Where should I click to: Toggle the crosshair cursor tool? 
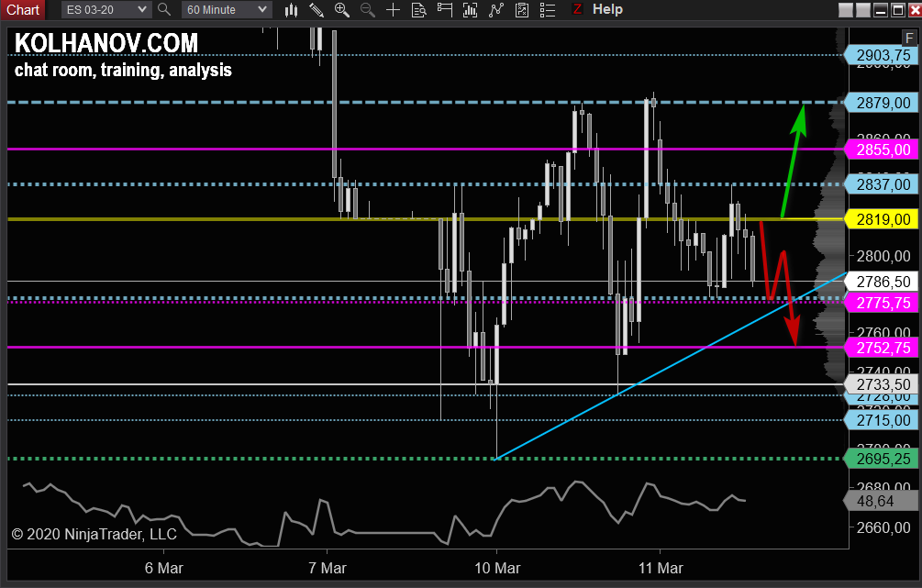[x=394, y=10]
